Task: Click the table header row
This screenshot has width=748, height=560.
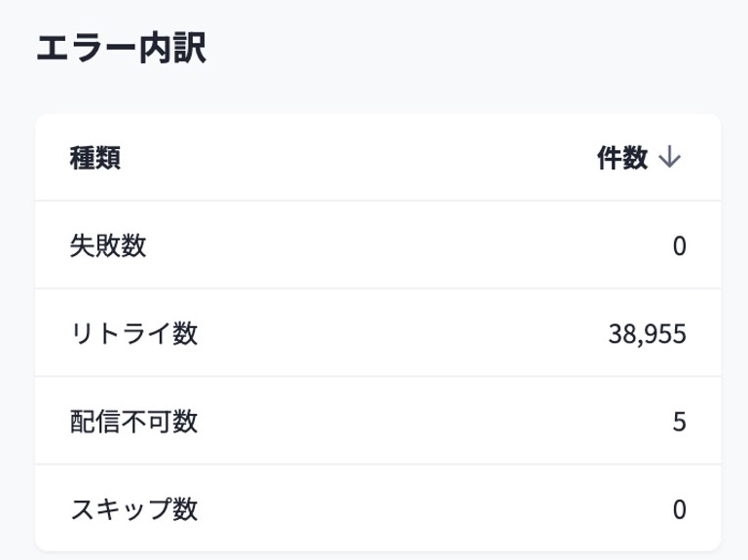Action: point(378,159)
